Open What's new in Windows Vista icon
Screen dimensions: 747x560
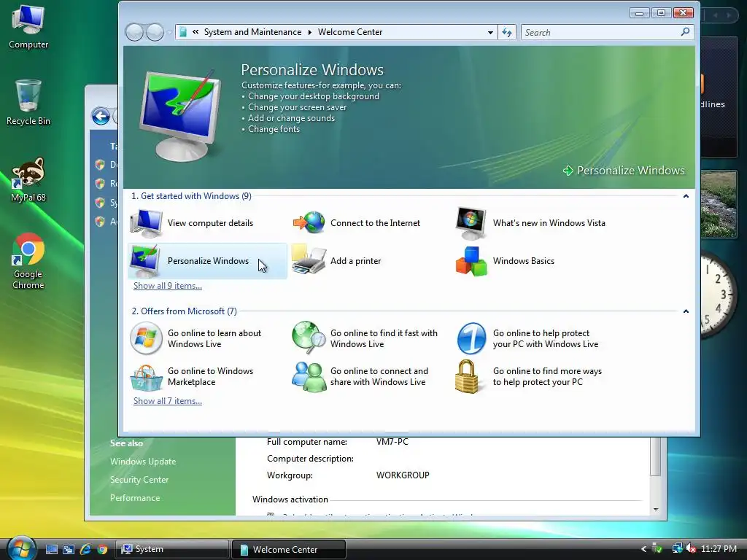[x=471, y=223]
